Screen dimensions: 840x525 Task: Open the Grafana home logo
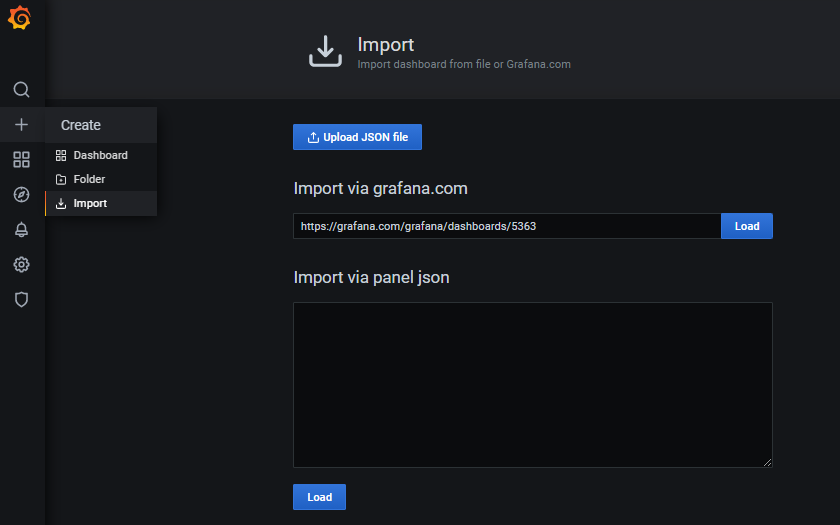pos(20,18)
